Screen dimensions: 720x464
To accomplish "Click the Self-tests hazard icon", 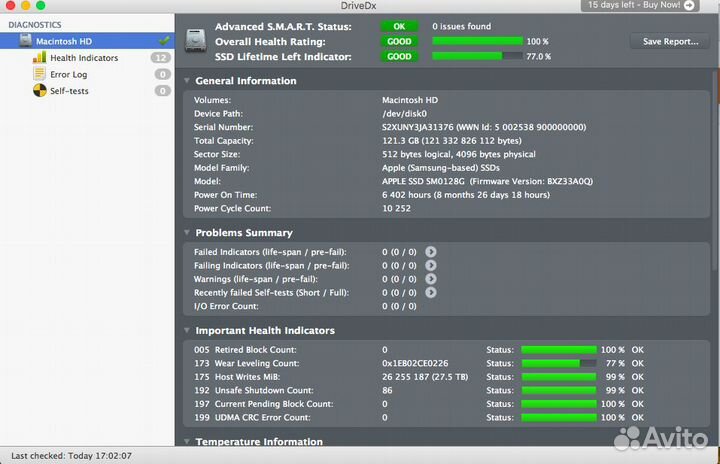I will pyautogui.click(x=40, y=90).
